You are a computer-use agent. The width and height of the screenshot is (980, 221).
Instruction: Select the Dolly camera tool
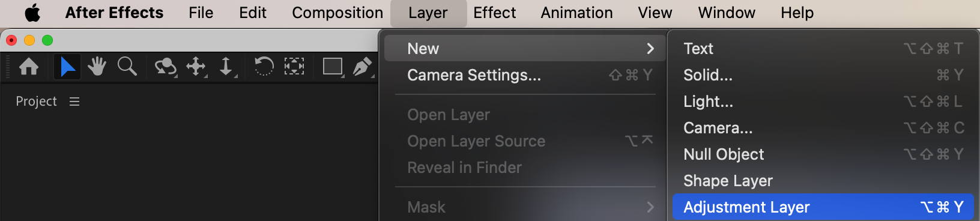(x=226, y=67)
